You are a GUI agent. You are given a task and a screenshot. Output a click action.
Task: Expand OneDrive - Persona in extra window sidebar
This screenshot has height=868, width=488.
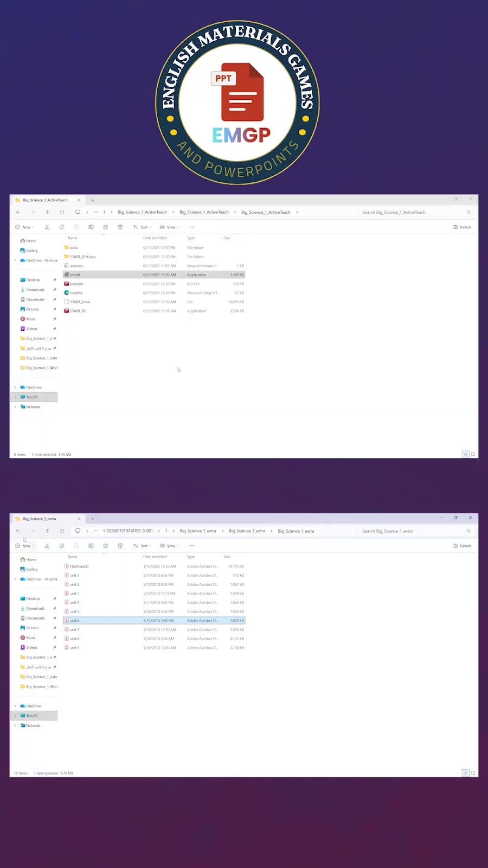(x=15, y=579)
